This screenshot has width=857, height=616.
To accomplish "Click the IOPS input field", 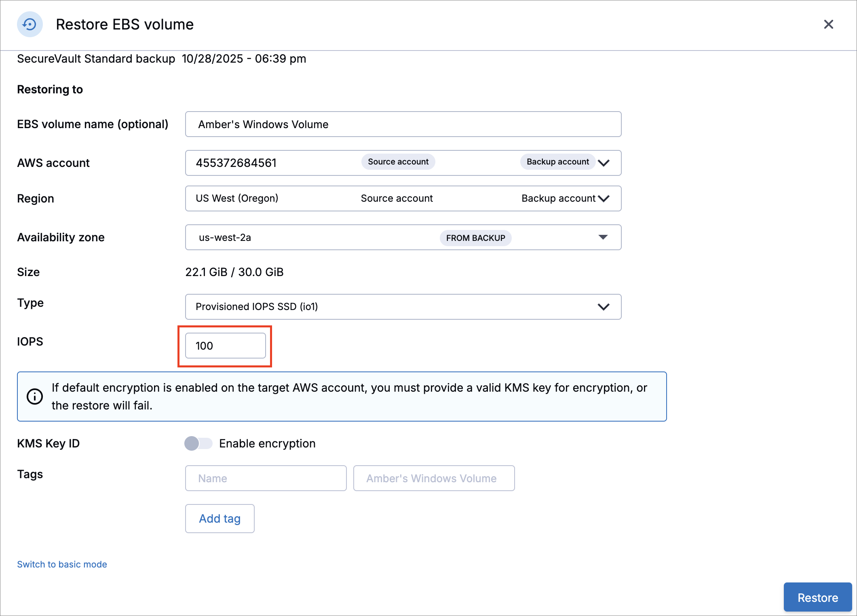I will tap(225, 346).
